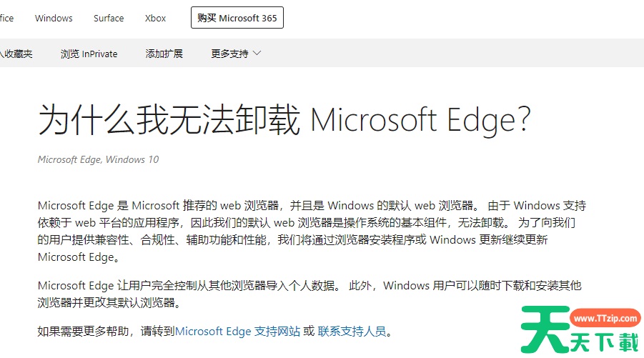Select the 添加扩展 tab
Screen dimensions: 644x358
click(164, 54)
